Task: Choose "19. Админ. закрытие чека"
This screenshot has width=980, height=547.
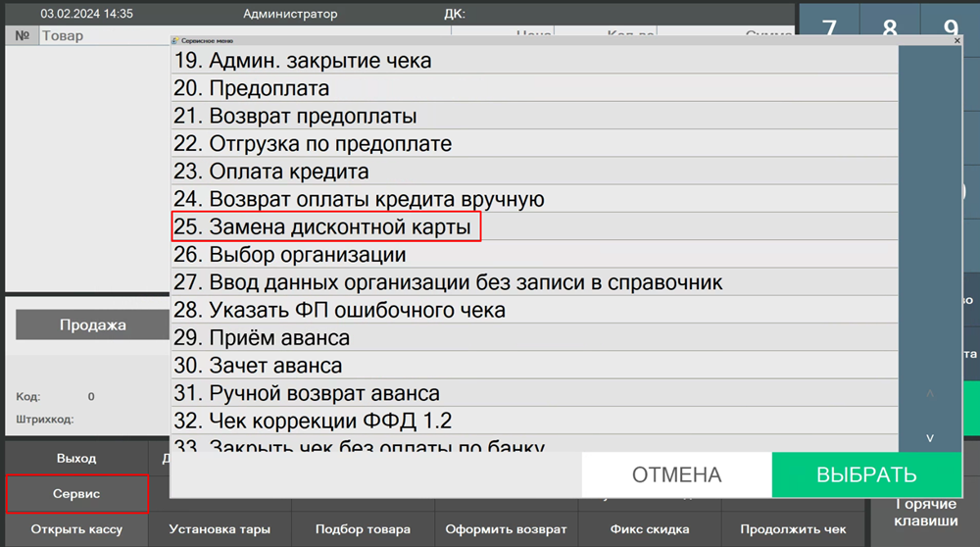Action: (x=319, y=61)
